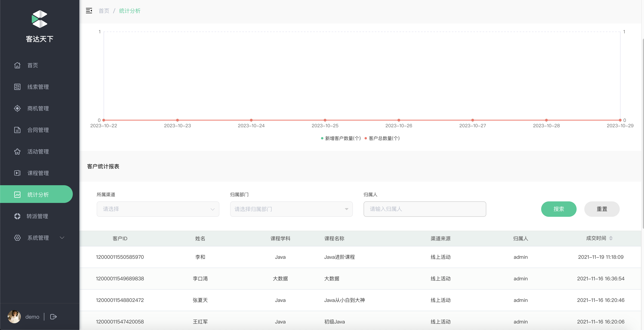Click the 系统管理 gear icon
The height and width of the screenshot is (330, 644).
click(x=17, y=238)
